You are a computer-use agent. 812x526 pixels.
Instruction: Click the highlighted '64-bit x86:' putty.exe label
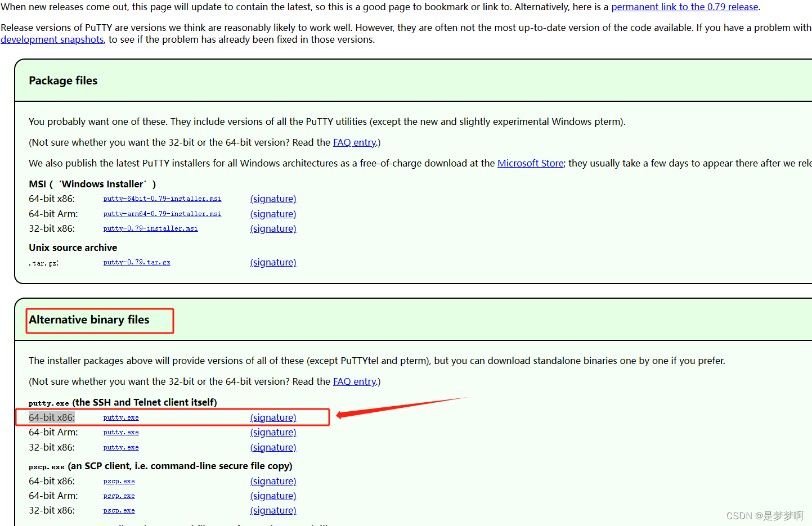(52, 417)
